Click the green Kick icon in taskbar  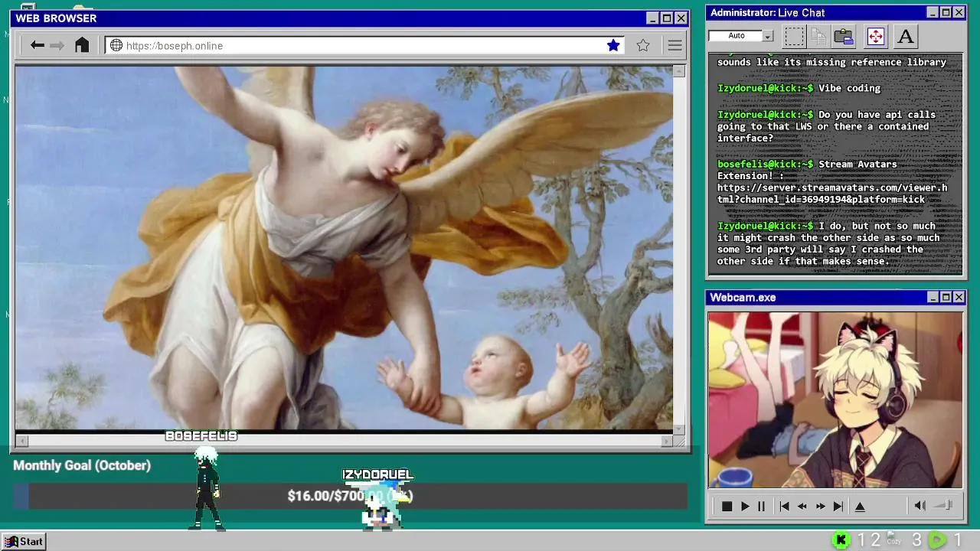tap(841, 540)
